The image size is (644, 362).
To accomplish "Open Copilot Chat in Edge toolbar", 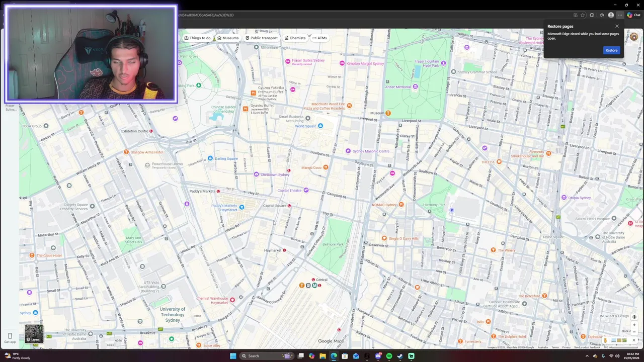I will pyautogui.click(x=633, y=15).
